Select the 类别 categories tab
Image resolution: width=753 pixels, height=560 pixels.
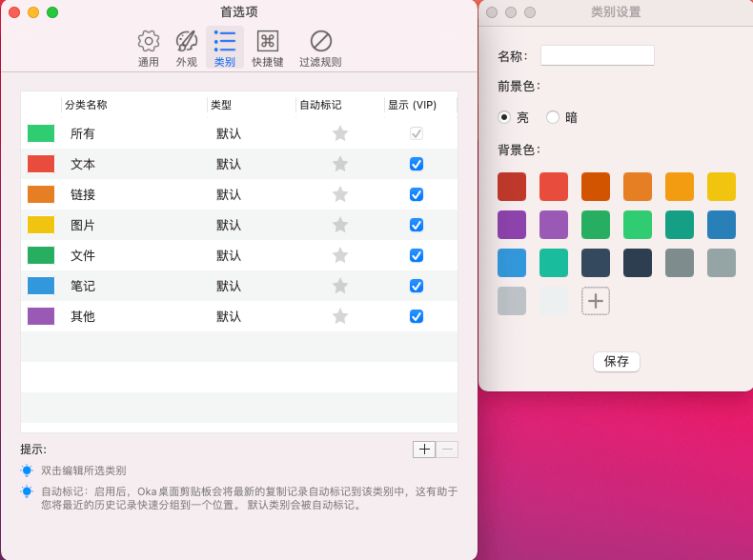point(225,48)
